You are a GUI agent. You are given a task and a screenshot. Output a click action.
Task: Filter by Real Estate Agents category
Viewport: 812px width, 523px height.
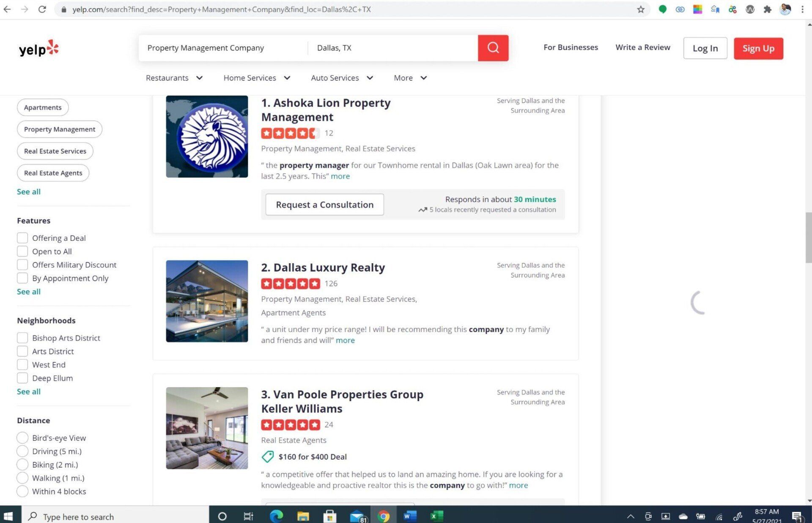click(x=53, y=173)
